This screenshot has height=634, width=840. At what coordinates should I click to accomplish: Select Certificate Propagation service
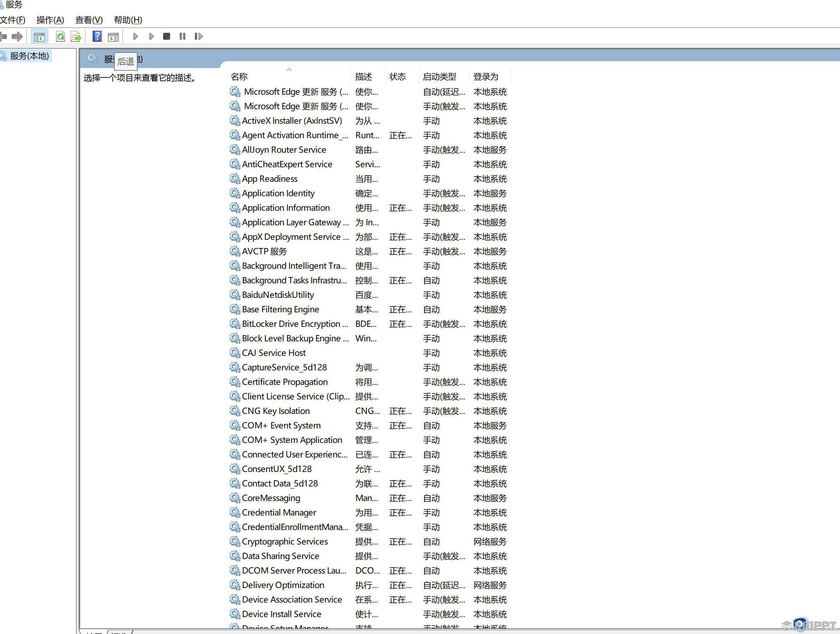(369, 382)
